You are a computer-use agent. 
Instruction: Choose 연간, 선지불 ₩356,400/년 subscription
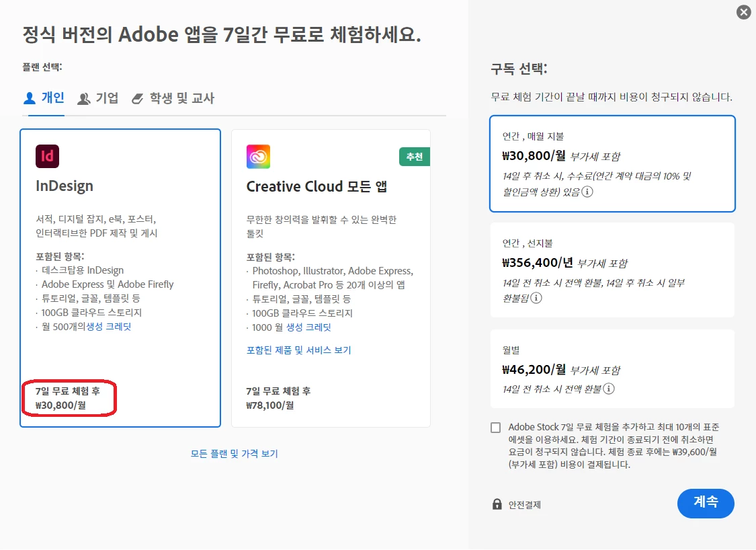click(612, 270)
